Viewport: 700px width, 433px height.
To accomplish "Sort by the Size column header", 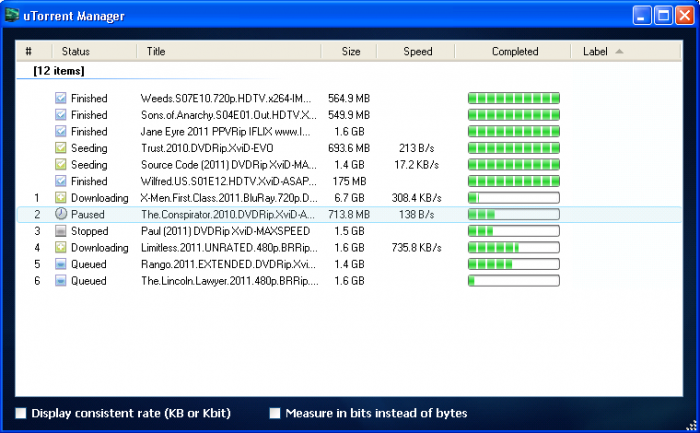I will 349,51.
